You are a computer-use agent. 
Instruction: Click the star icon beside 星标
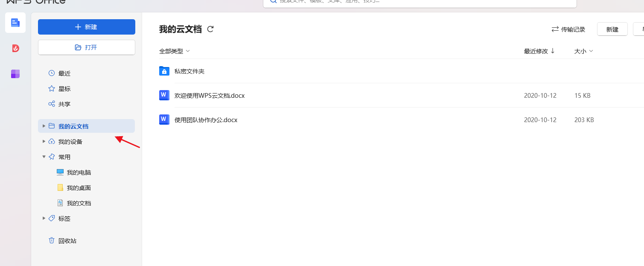coord(52,88)
